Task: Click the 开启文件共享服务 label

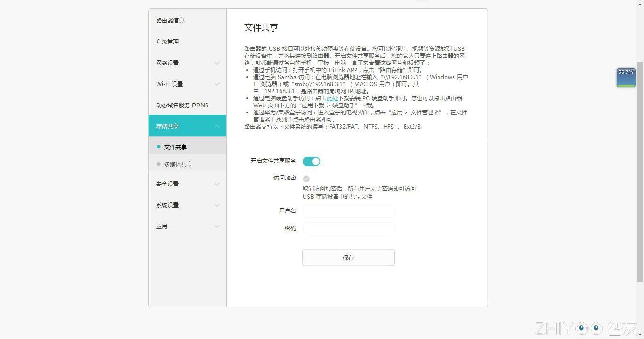Action: point(273,161)
